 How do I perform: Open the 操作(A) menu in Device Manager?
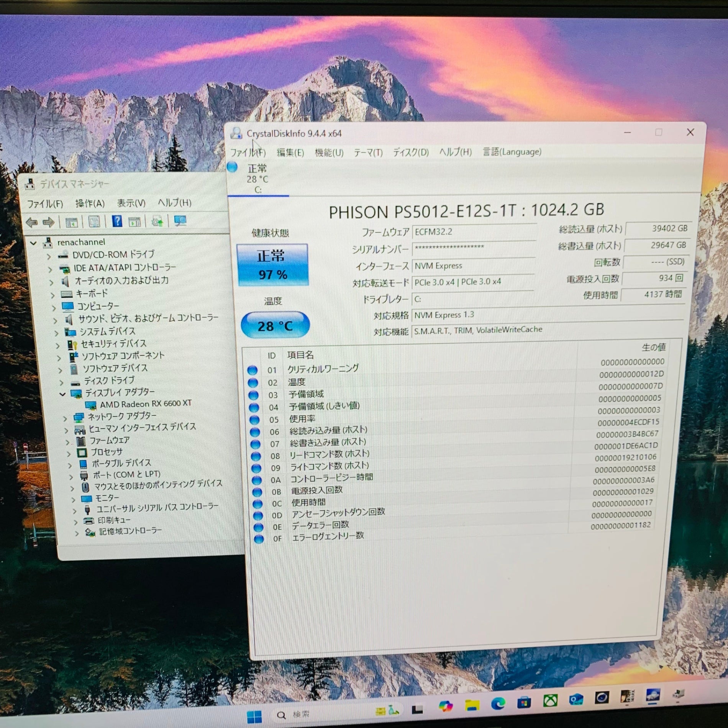coord(90,203)
